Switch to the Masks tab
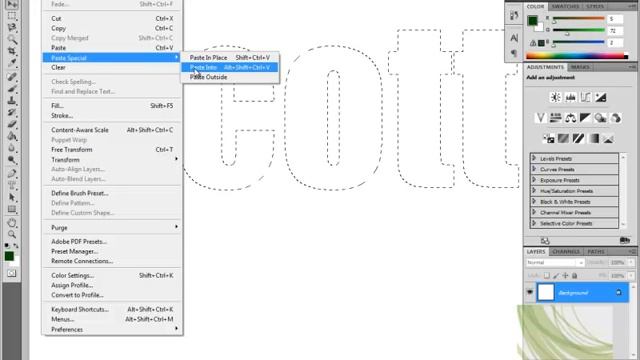The image size is (640, 360). tap(580, 67)
